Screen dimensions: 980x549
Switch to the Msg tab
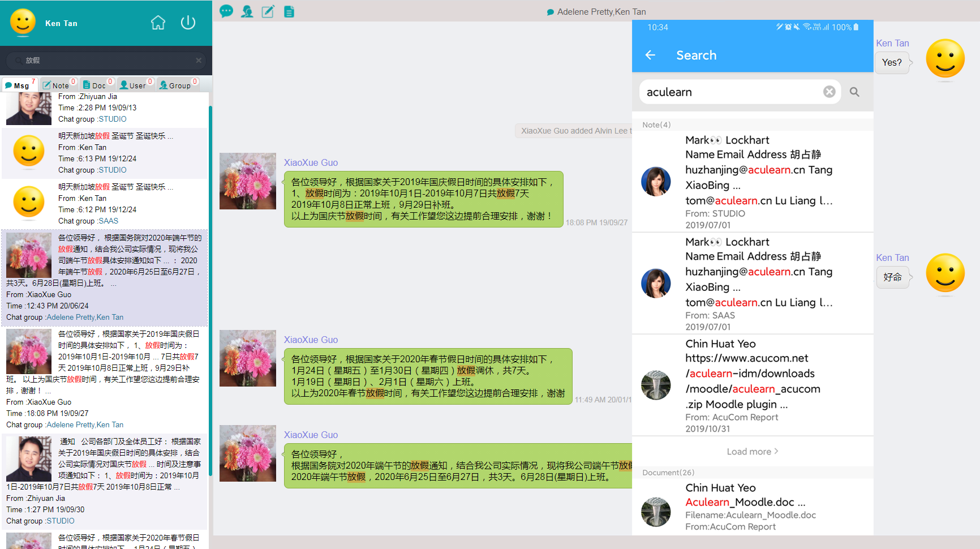coord(20,85)
